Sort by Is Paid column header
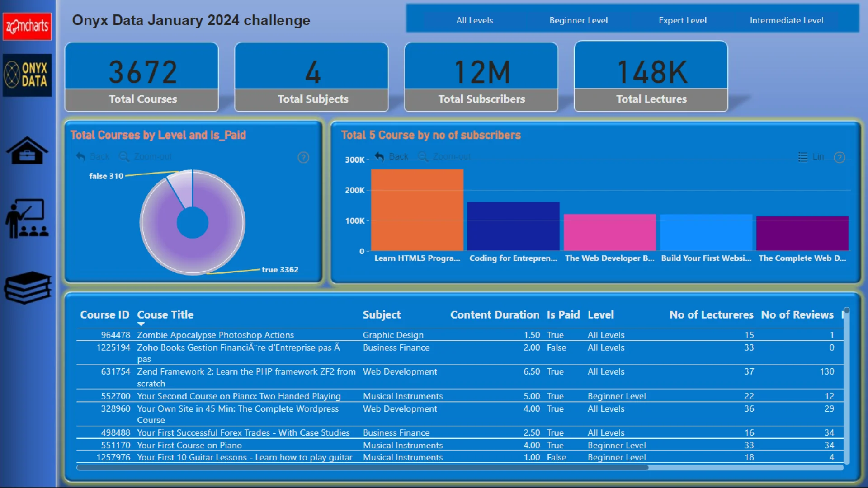Viewport: 868px width, 488px height. pos(563,314)
